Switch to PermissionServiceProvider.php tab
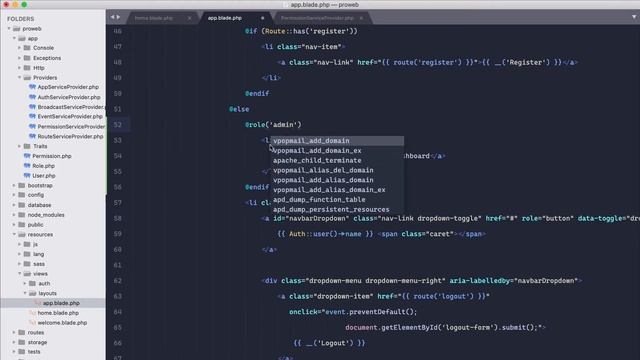 tap(317, 18)
